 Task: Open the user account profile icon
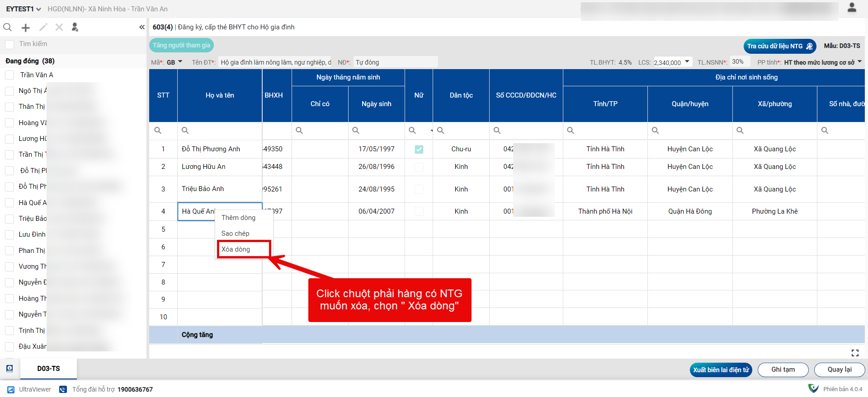(x=852, y=8)
